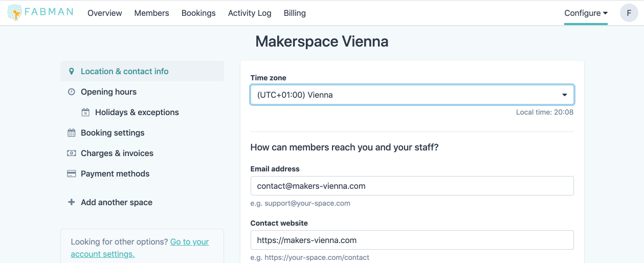Open Charges & invoices
644x263 pixels.
pyautogui.click(x=117, y=154)
